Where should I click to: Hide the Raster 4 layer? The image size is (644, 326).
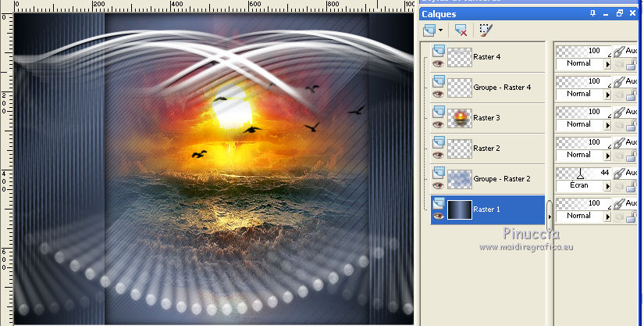click(438, 64)
